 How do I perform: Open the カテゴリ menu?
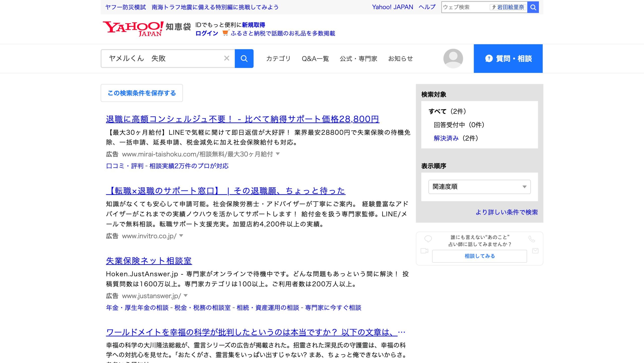click(x=278, y=59)
